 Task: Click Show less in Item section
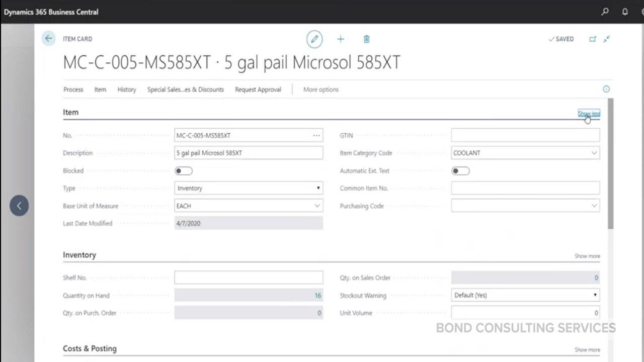coord(589,113)
